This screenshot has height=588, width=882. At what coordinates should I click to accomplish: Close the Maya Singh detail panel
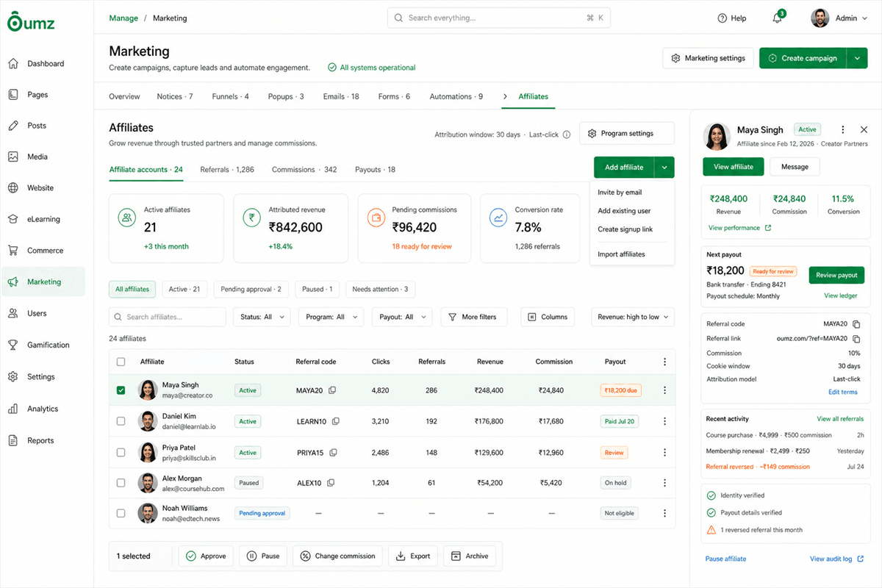pyautogui.click(x=864, y=129)
